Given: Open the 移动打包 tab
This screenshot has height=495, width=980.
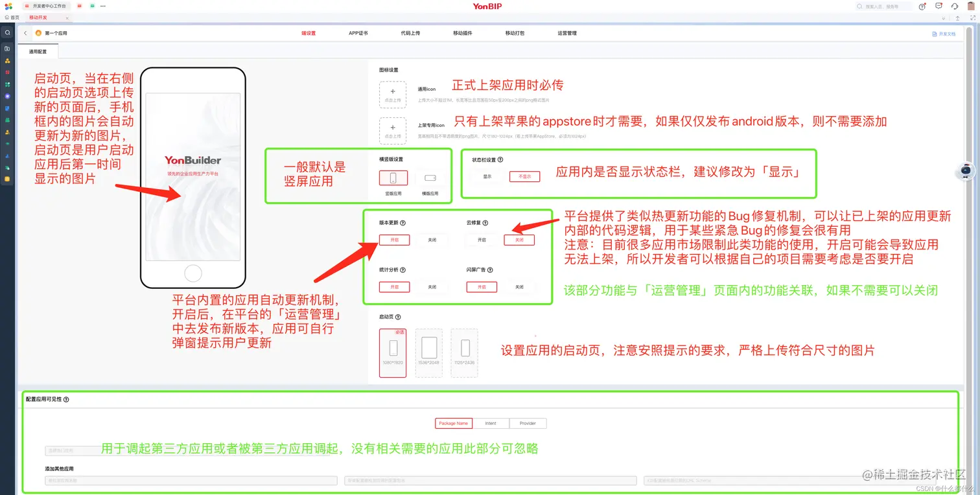Looking at the screenshot, I should coord(515,33).
